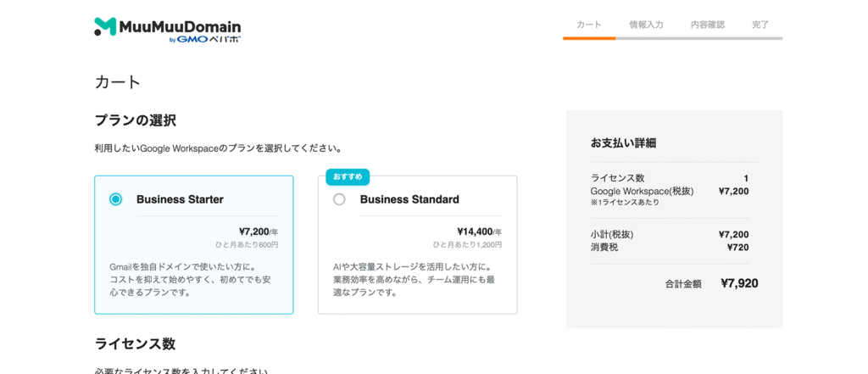Screen dimensions: 868x374
Task: Go to the カート step tab
Action: 589,25
